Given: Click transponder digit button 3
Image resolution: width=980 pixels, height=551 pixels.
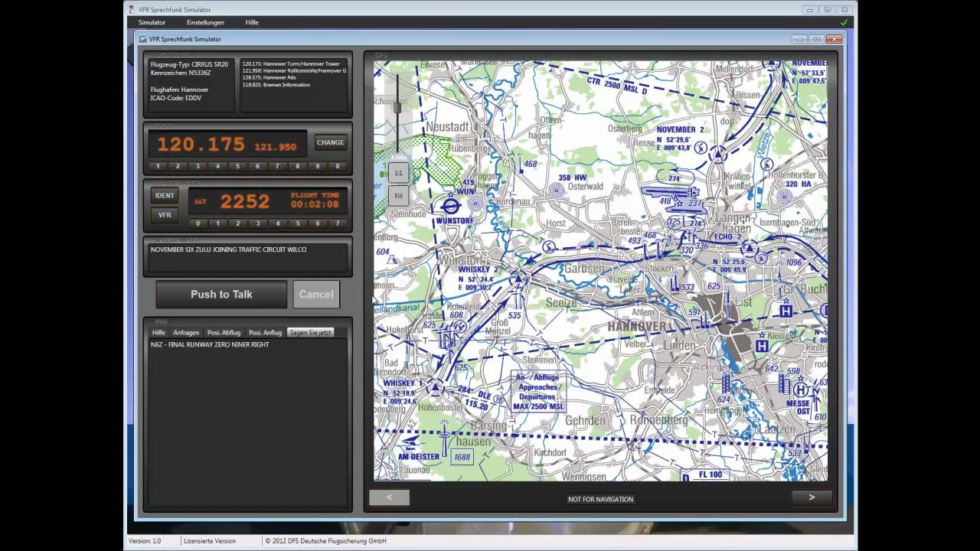Looking at the screenshot, I should tap(257, 223).
